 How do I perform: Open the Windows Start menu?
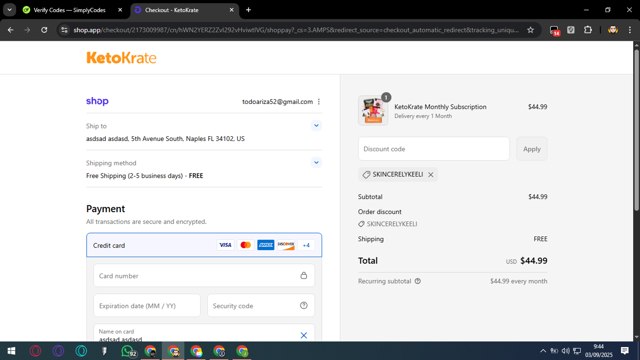(x=11, y=351)
